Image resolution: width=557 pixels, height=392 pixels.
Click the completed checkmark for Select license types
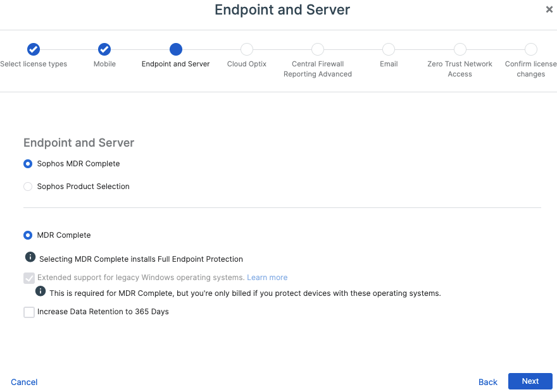(33, 49)
